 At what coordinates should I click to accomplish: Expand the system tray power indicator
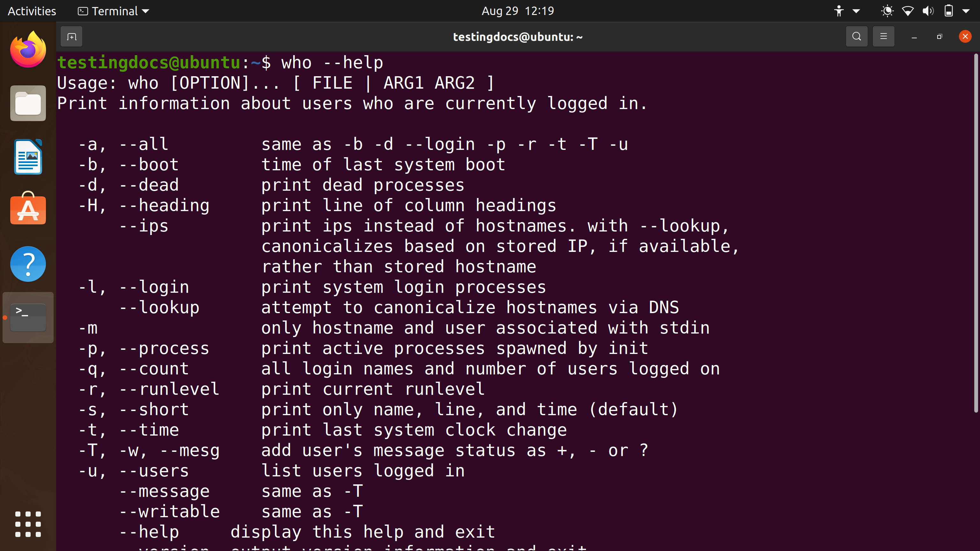pyautogui.click(x=947, y=11)
